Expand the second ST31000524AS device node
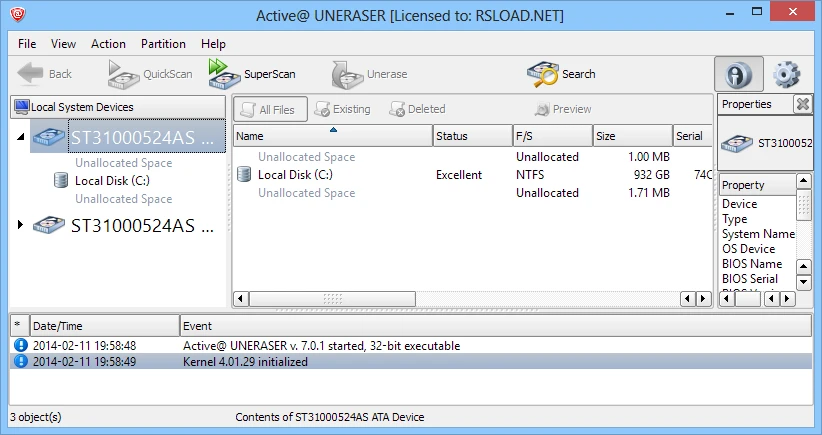Viewport: 822px width, 435px height. 21,225
